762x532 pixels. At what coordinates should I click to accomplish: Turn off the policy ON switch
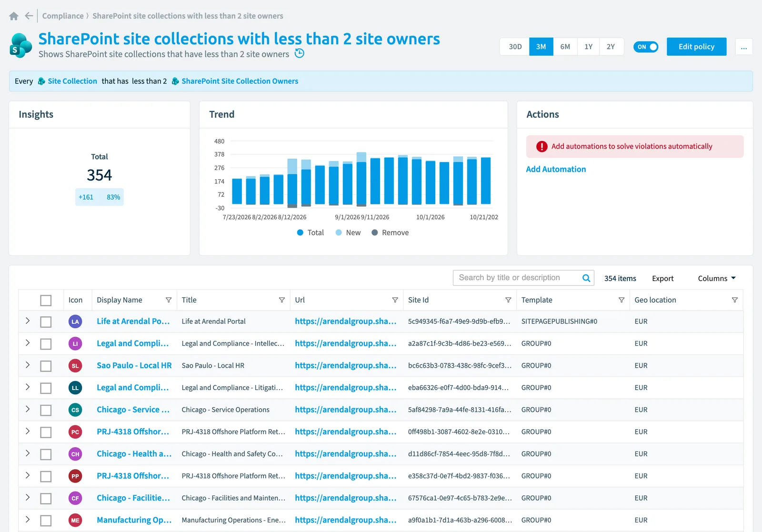(x=646, y=47)
